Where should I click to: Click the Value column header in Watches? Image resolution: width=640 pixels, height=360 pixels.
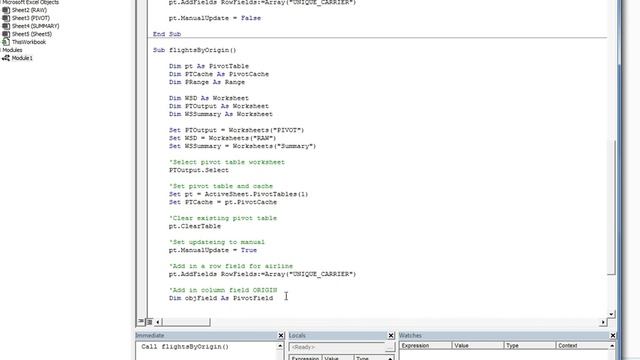[478, 345]
